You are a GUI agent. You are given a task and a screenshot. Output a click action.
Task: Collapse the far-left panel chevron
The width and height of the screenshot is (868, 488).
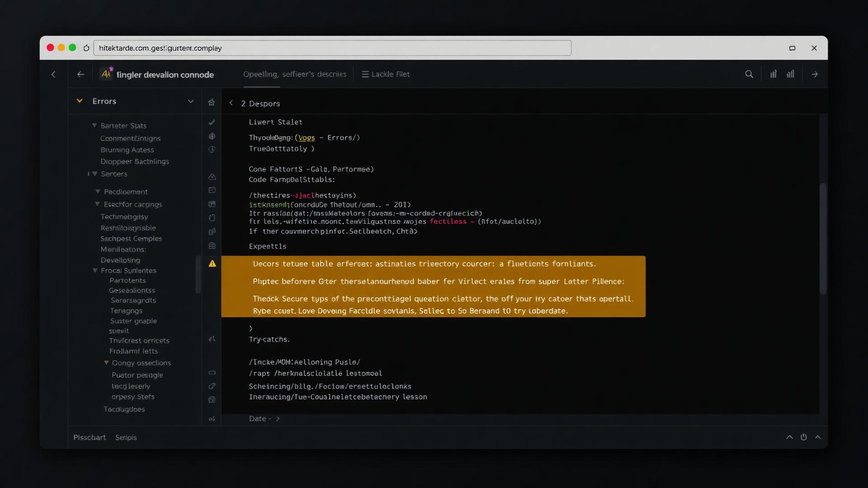[53, 74]
